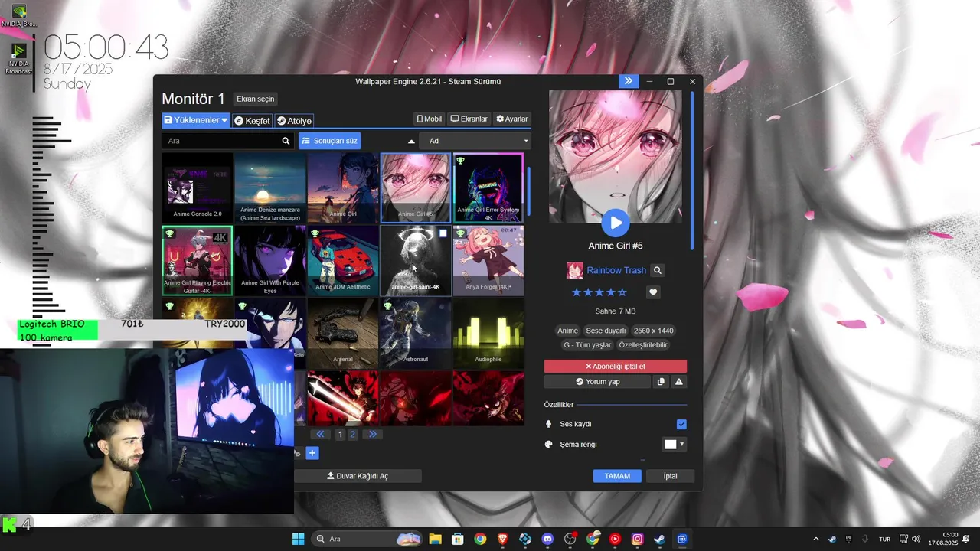Open Instagram from the taskbar
Viewport: 980px width, 551px height.
637,539
